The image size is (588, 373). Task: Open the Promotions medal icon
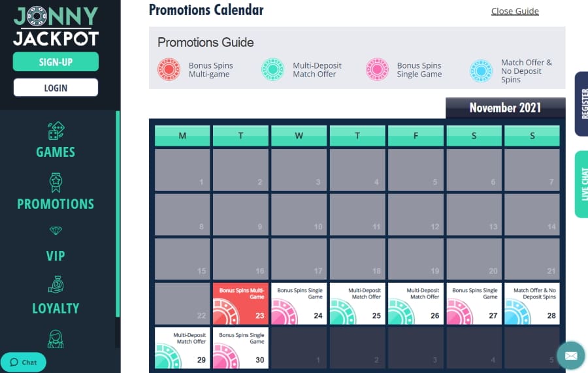pyautogui.click(x=56, y=182)
